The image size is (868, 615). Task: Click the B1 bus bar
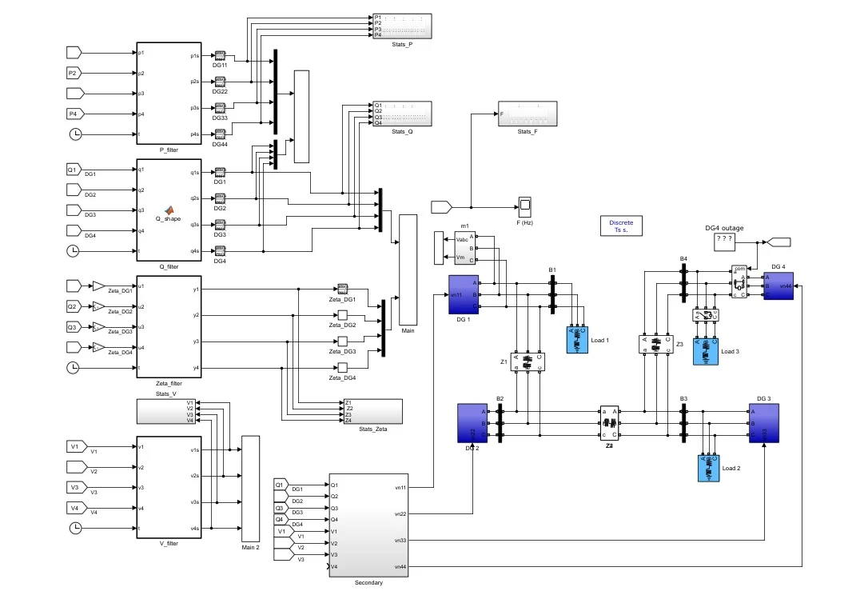coord(551,294)
